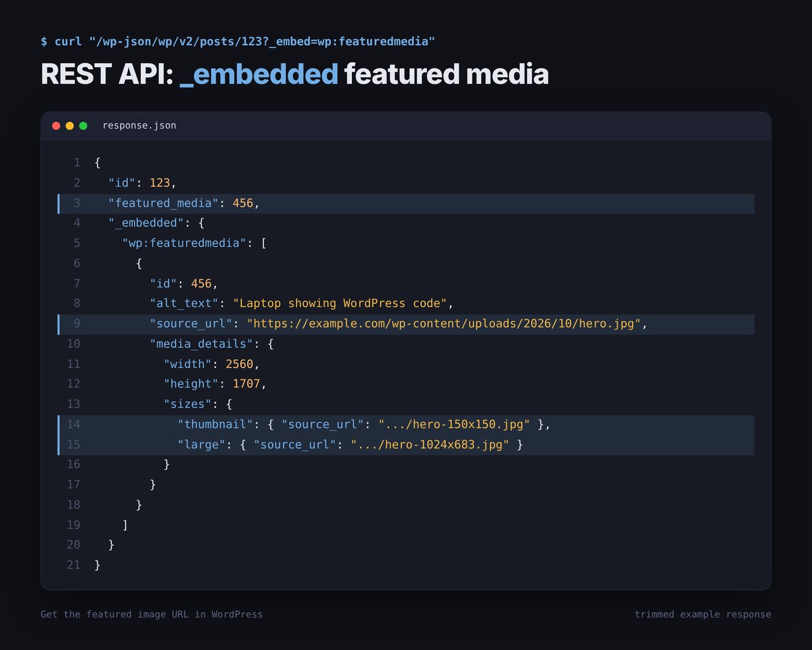This screenshot has width=812, height=650.
Task: Click the "media_details" key
Action: click(x=202, y=344)
